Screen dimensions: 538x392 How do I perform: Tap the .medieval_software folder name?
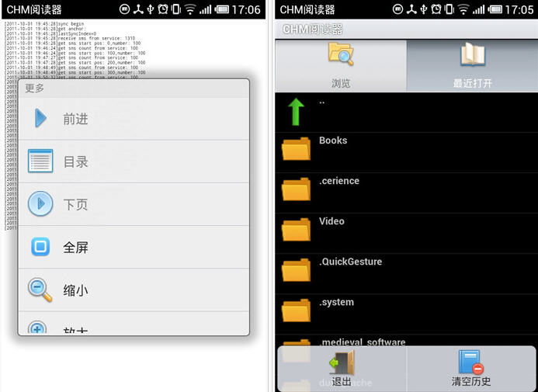(x=363, y=342)
